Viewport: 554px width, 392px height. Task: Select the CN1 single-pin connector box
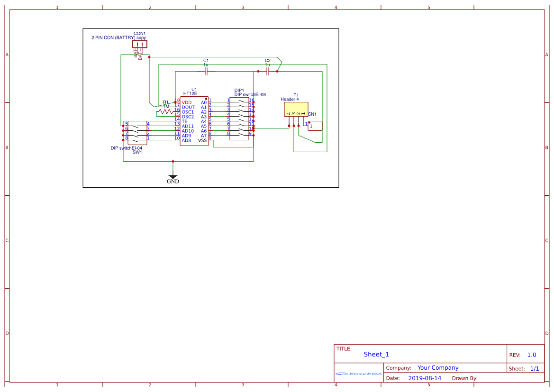[314, 126]
